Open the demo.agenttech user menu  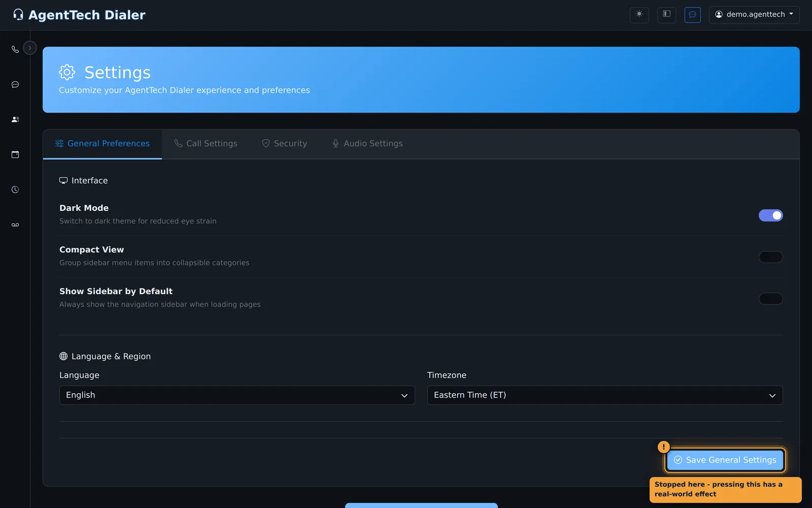[754, 14]
